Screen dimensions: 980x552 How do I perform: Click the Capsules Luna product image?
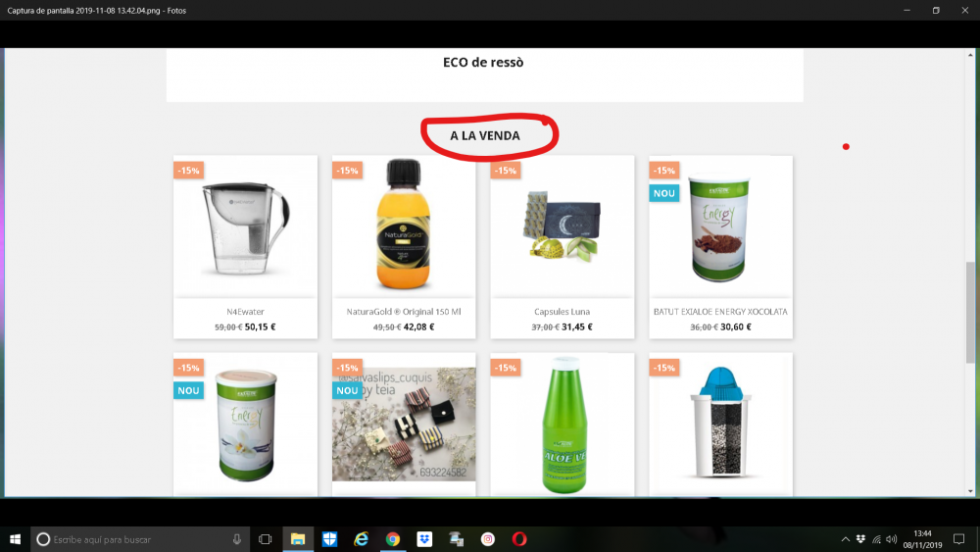point(562,226)
